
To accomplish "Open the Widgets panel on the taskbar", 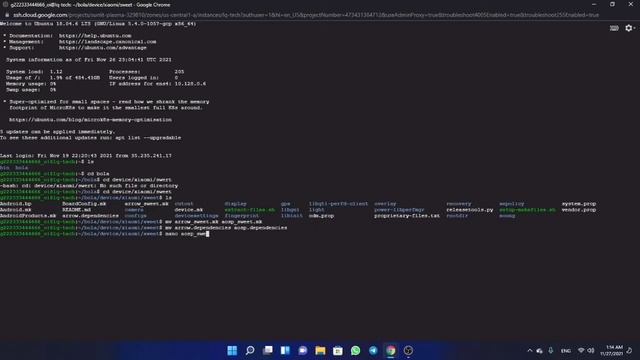I will point(285,350).
